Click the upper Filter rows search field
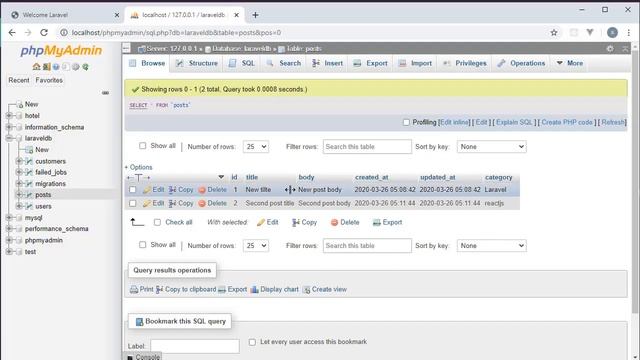This screenshot has height=360, width=640. click(367, 147)
